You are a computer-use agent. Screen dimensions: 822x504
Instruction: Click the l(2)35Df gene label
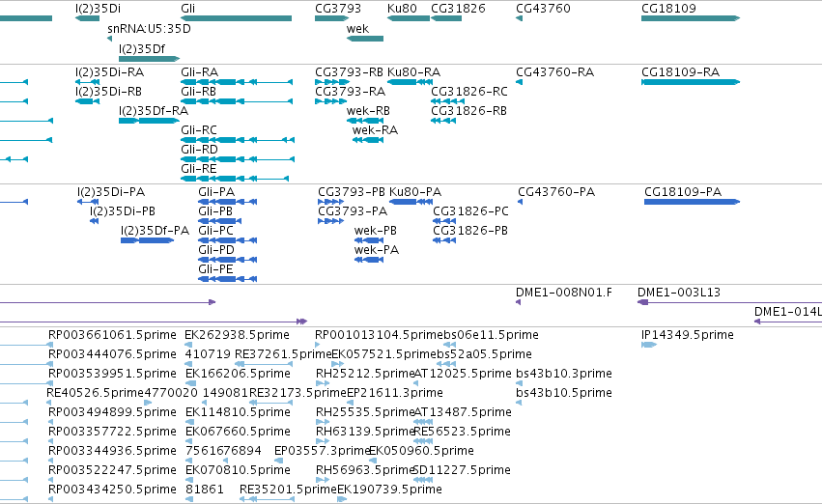[x=142, y=48]
